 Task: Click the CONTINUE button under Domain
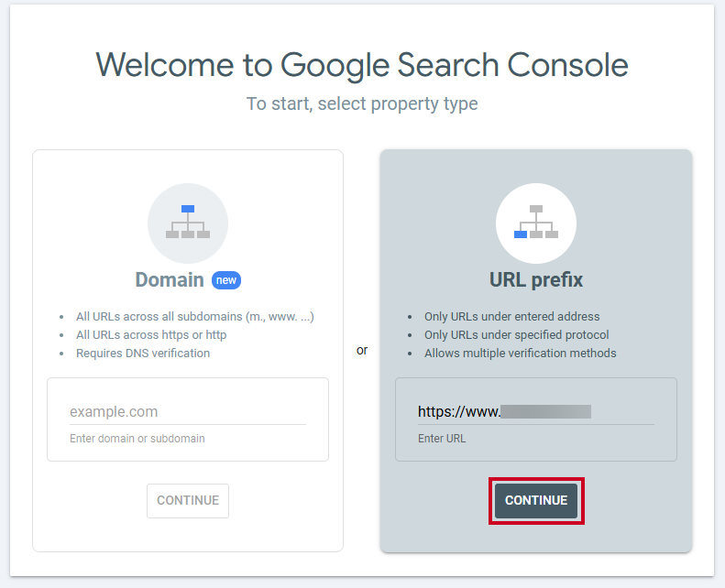coord(188,501)
